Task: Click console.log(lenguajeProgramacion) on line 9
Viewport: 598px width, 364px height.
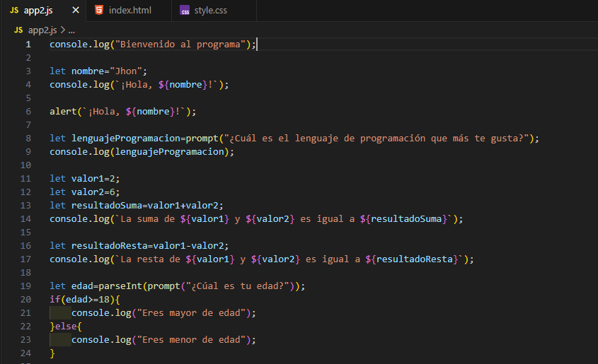Action: point(142,152)
